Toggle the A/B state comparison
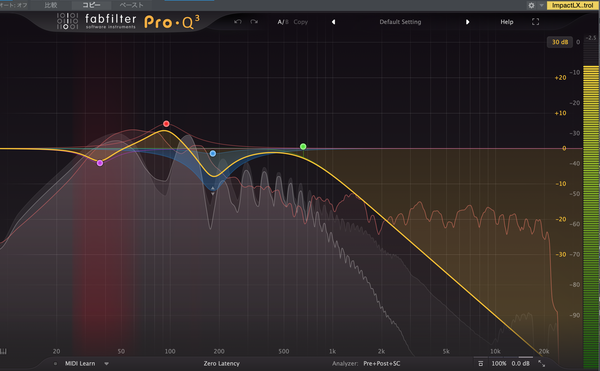The image size is (600, 371). coord(283,22)
